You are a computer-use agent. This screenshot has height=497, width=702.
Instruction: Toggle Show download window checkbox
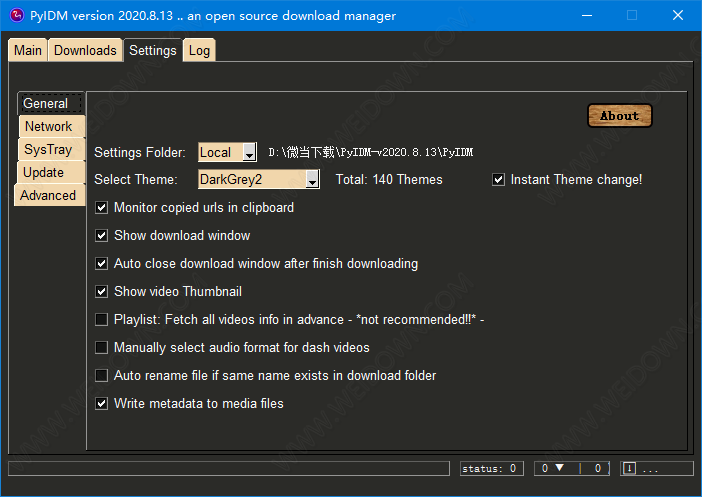click(x=102, y=236)
